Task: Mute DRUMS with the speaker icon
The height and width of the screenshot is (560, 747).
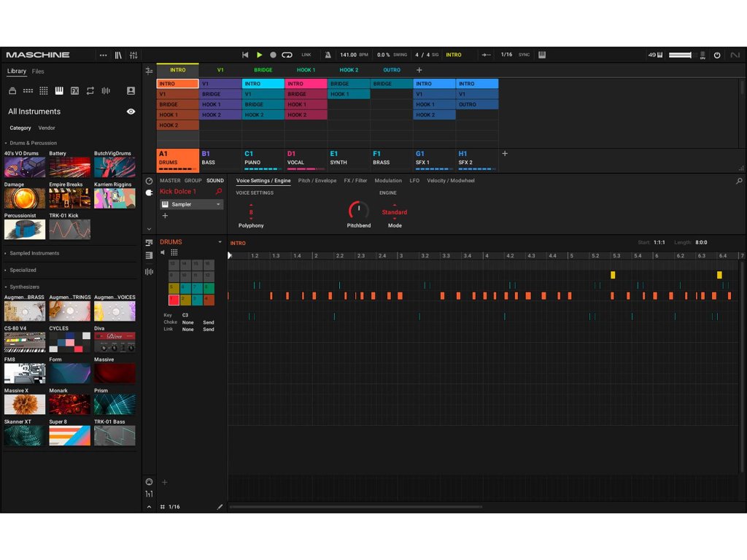Action: [x=163, y=252]
